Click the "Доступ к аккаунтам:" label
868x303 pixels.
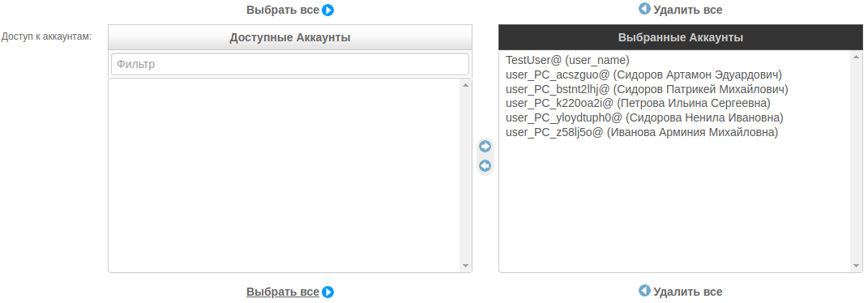point(46,36)
